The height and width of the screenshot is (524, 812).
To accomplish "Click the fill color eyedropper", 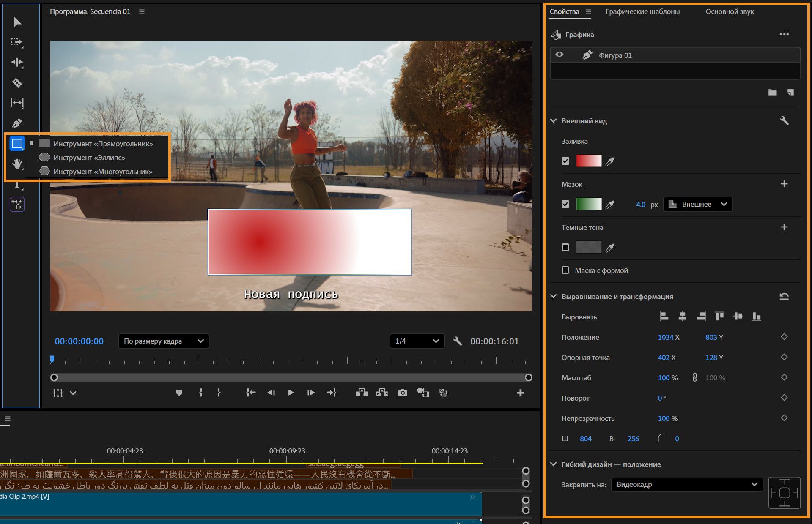I will pyautogui.click(x=610, y=161).
